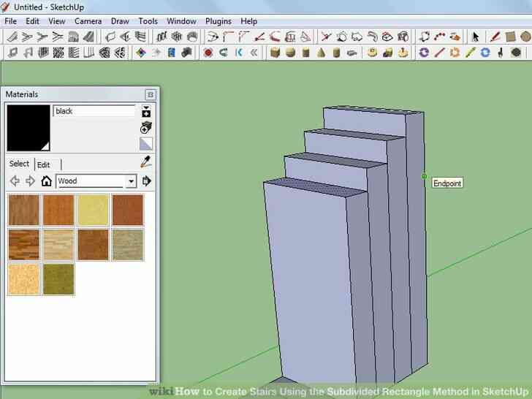The image size is (532, 399).
Task: Click the sphere shape primitive icon
Action: (290, 53)
